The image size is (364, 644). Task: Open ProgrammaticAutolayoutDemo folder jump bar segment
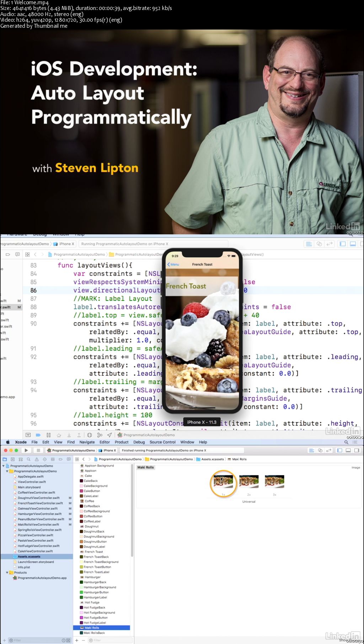click(x=169, y=459)
